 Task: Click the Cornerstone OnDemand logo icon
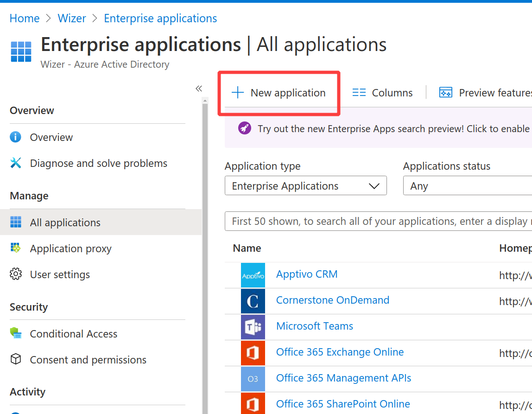[253, 300]
